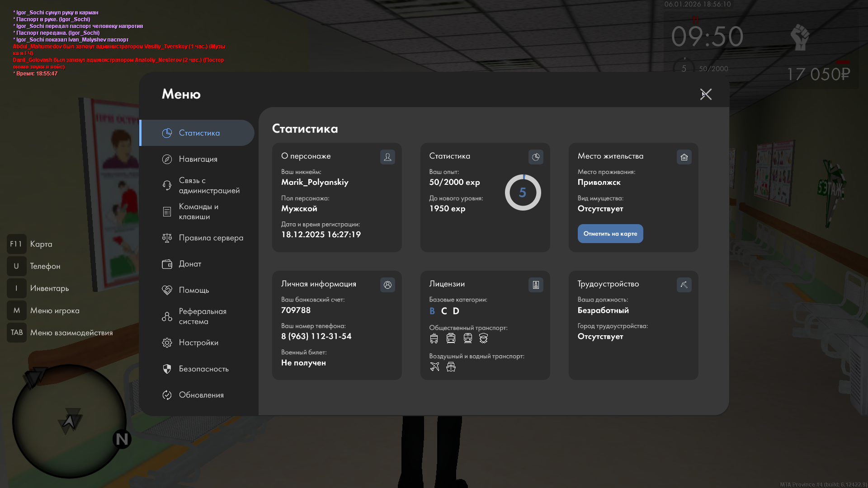Viewport: 868px width, 488px height.
Task: Open the Навигация menu section
Action: pos(198,159)
